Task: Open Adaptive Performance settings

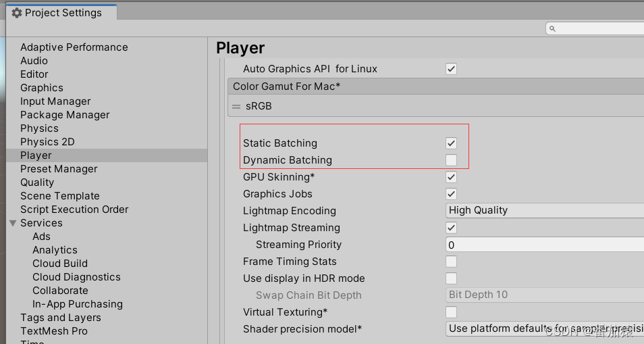Action: [74, 47]
